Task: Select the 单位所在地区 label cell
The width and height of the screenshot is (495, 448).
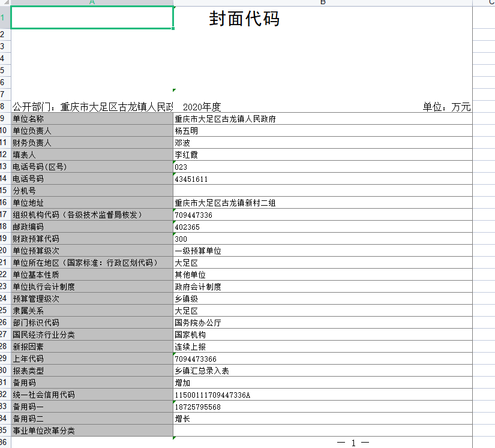Action: (92, 263)
